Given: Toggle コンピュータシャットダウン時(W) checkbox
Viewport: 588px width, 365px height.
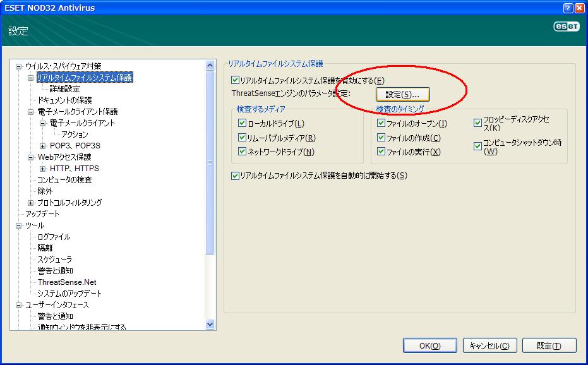Looking at the screenshot, I should point(477,147).
